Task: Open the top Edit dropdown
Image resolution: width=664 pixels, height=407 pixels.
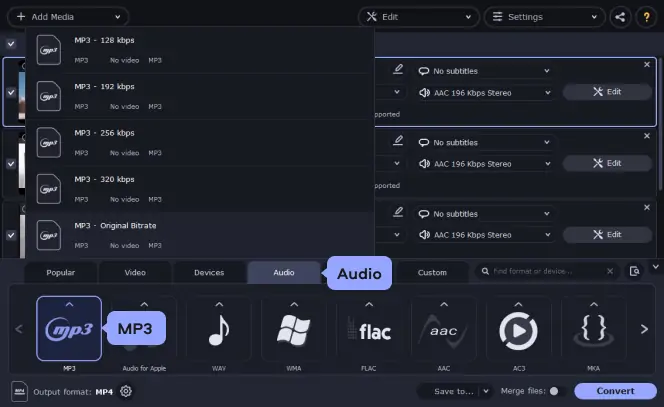Action: coord(419,17)
